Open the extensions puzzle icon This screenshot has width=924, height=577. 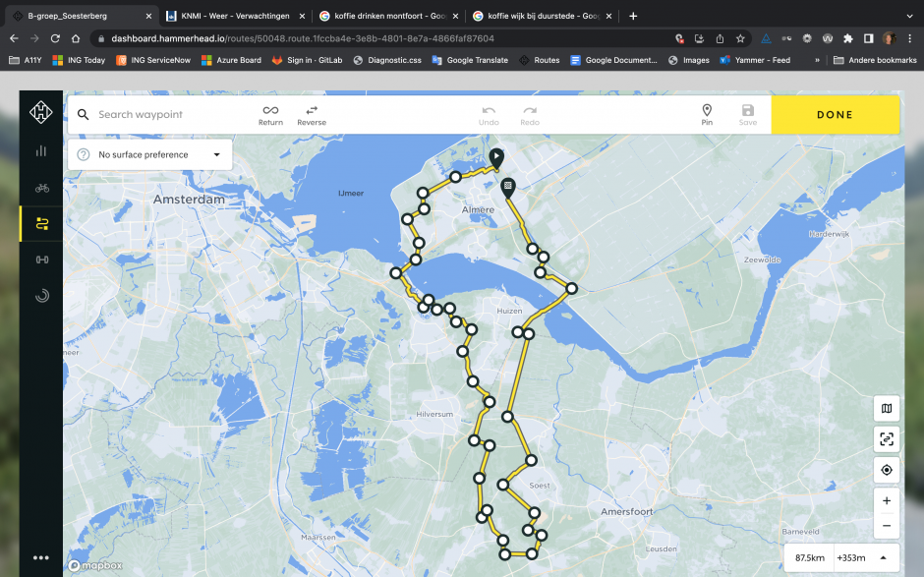coord(848,38)
